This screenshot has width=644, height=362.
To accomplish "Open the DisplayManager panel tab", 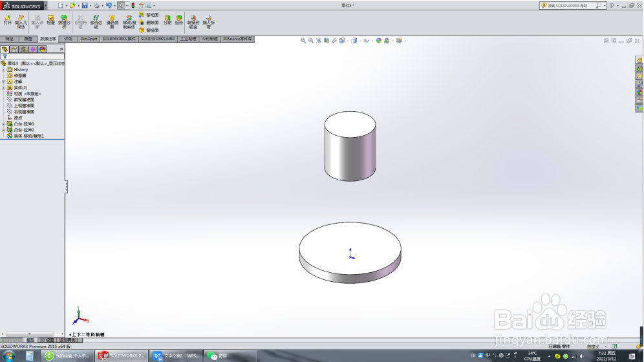I will pos(42,49).
